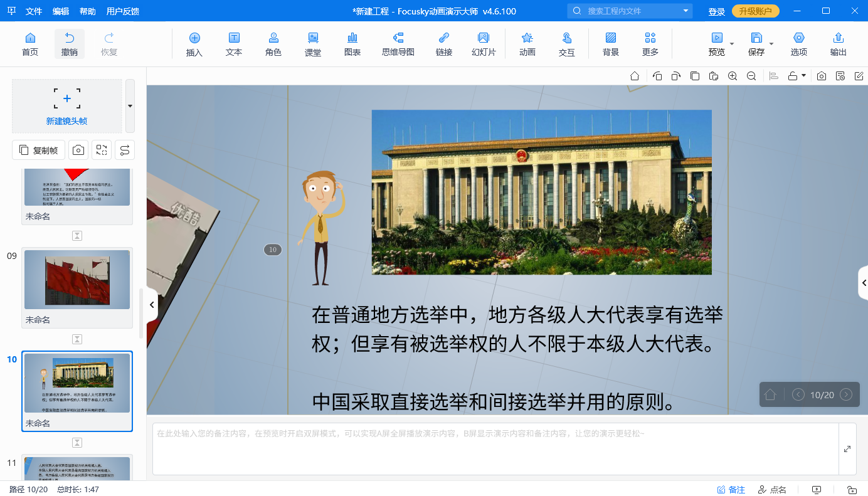Click the 保存 save button
Image resolution: width=868 pixels, height=496 pixels.
coord(756,44)
